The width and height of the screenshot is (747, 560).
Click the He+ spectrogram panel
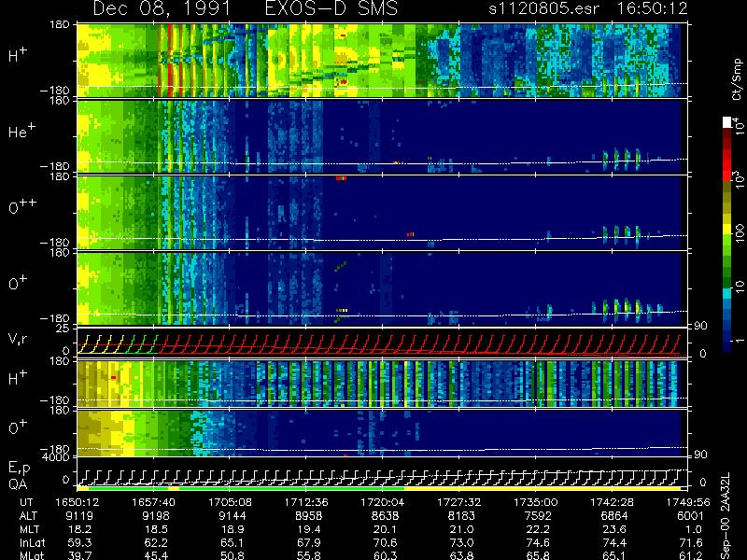click(x=382, y=136)
